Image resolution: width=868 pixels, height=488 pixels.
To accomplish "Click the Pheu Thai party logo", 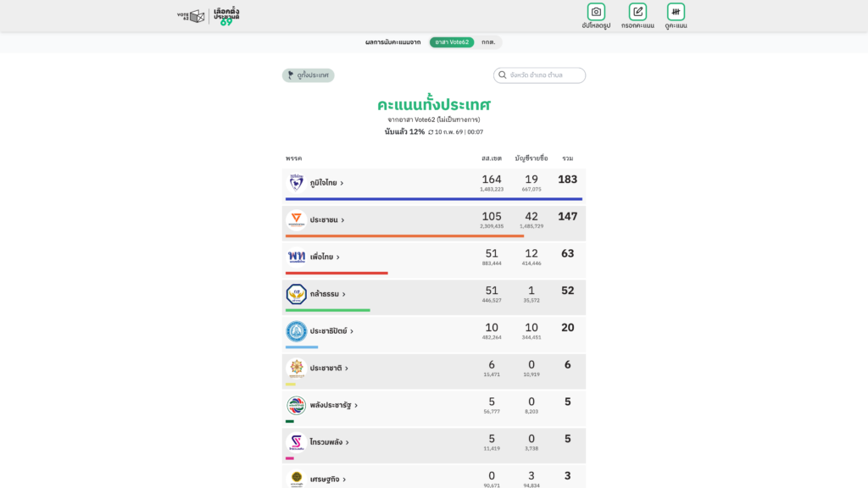I will [x=296, y=257].
